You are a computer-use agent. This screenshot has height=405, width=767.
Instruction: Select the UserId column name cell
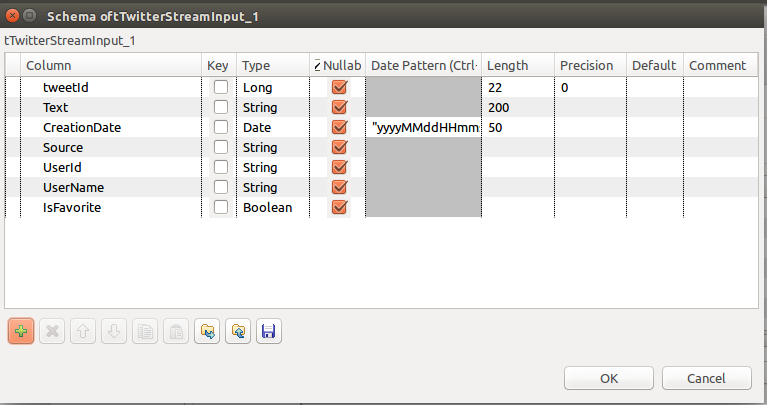[111, 168]
